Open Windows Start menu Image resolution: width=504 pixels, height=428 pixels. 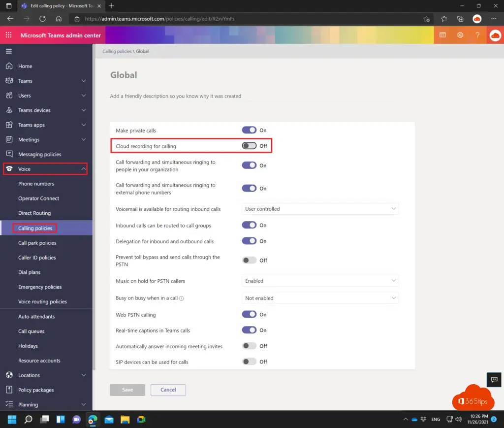pyautogui.click(x=12, y=419)
